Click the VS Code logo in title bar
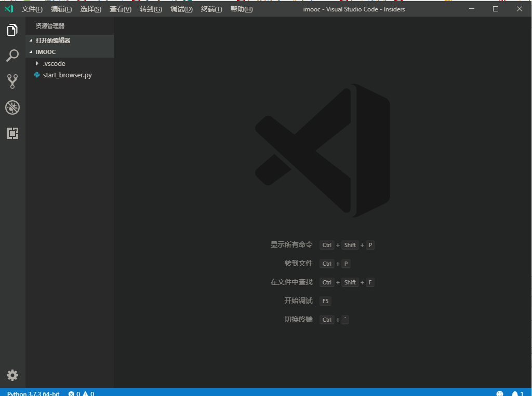 9,9
